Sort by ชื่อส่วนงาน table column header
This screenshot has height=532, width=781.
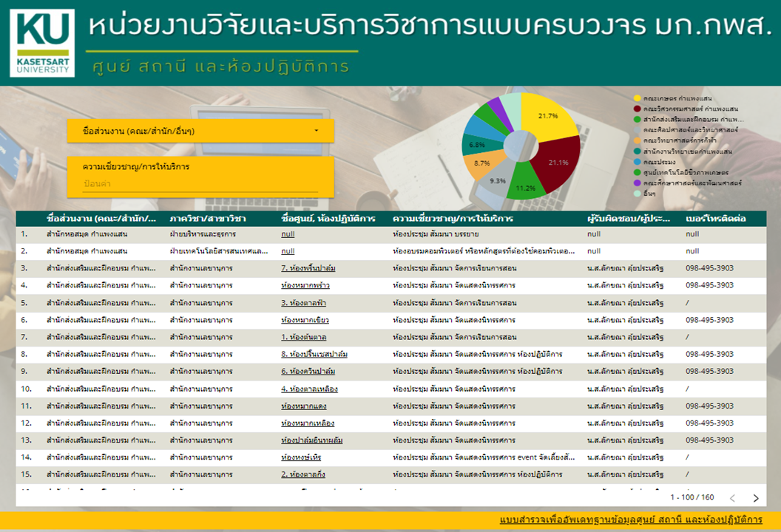click(101, 219)
